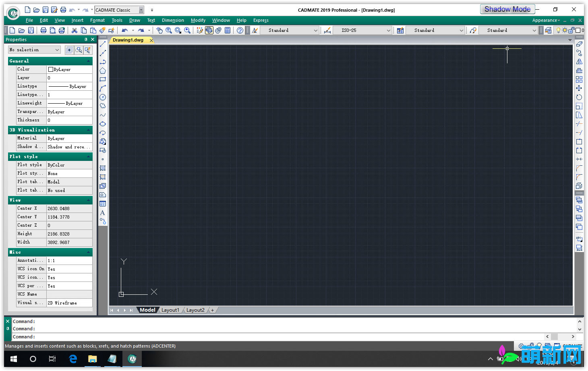The image size is (588, 371).
Task: Choose the Revision Cloud tool
Action: (x=103, y=106)
